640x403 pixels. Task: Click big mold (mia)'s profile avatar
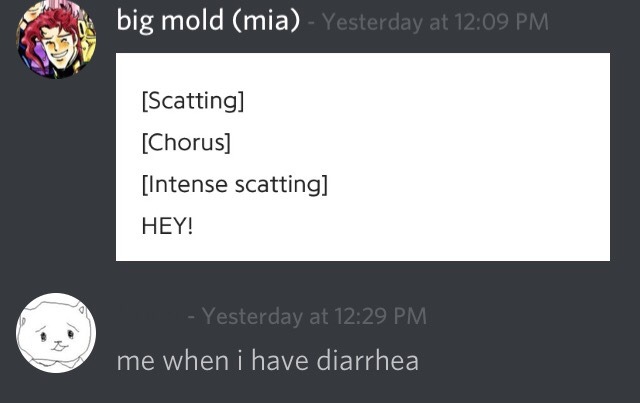pos(54,39)
